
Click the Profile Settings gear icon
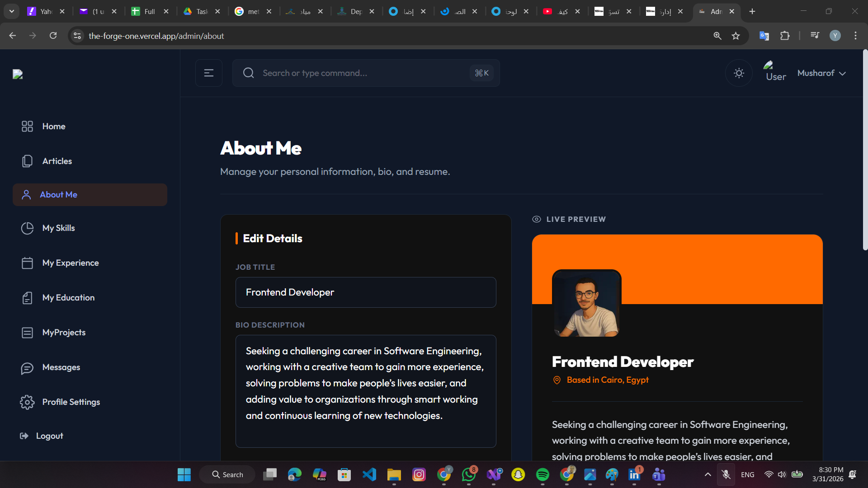(27, 402)
